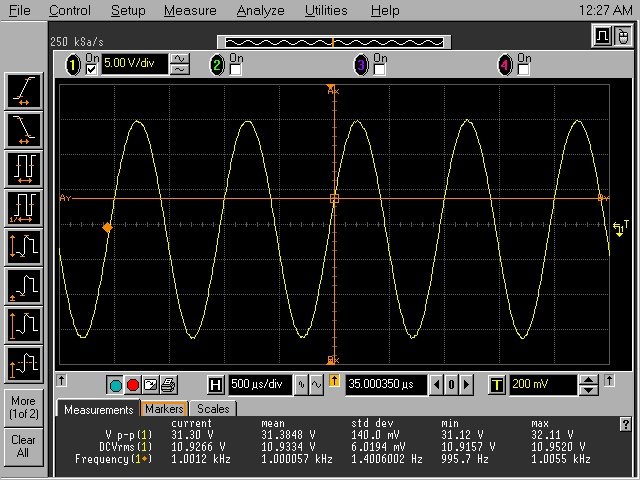Viewport: 640px width, 480px height.
Task: Click the printer icon
Action: coord(168,385)
